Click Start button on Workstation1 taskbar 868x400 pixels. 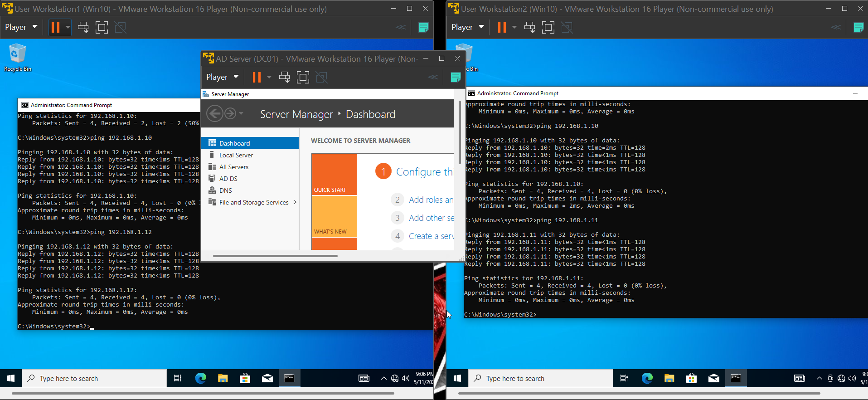(x=11, y=378)
